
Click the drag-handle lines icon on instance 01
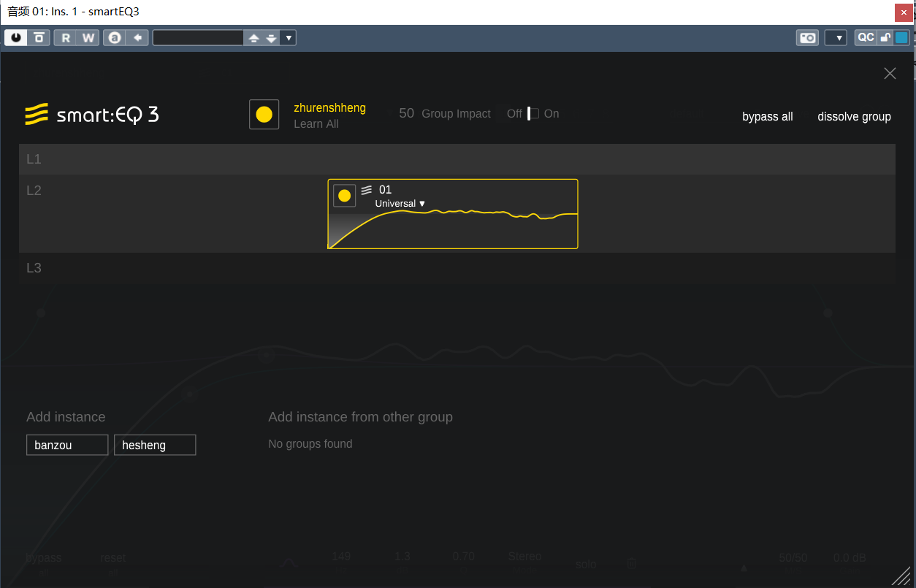[367, 190]
